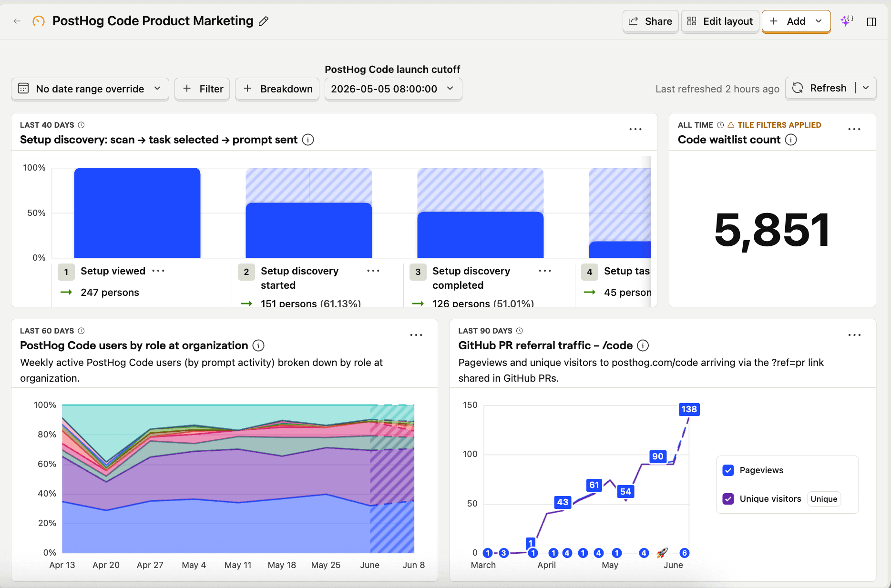Show info for users by role tile
The image size is (891, 588).
[x=258, y=345]
